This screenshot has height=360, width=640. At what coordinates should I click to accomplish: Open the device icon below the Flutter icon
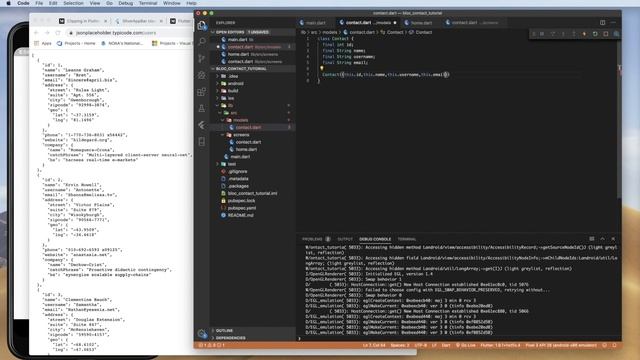[x=202, y=142]
